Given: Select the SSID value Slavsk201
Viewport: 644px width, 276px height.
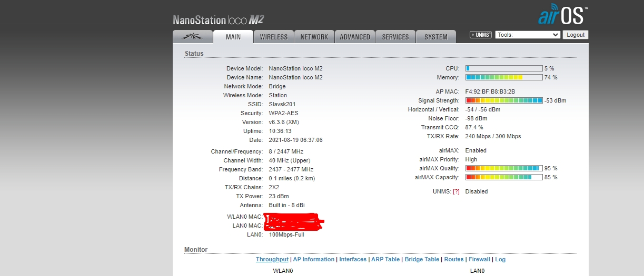Looking at the screenshot, I should (282, 104).
